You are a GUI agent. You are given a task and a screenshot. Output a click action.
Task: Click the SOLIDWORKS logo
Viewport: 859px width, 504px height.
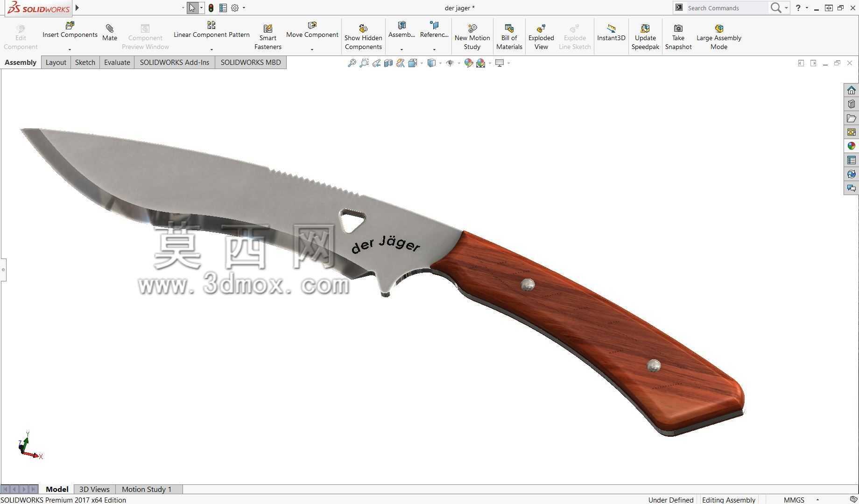(x=39, y=8)
